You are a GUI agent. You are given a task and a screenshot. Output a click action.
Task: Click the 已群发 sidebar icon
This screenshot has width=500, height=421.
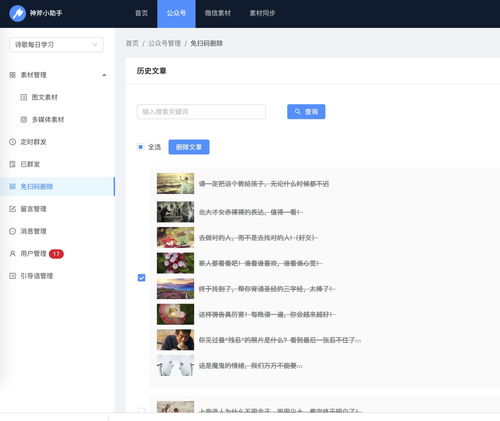(12, 164)
